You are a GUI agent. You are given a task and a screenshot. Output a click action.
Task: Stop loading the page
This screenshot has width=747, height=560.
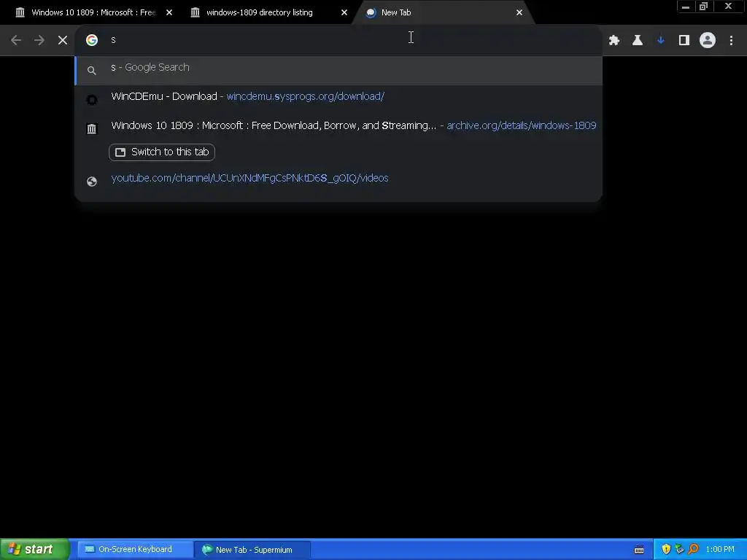(63, 41)
